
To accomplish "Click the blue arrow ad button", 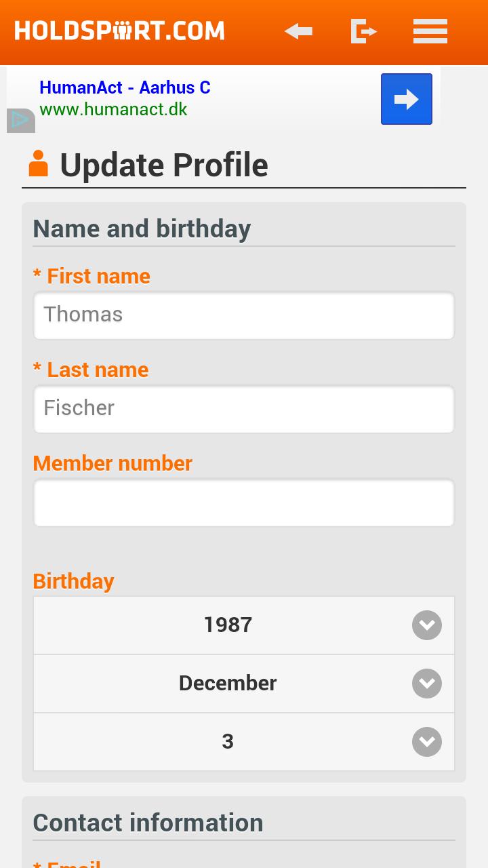I will point(406,99).
